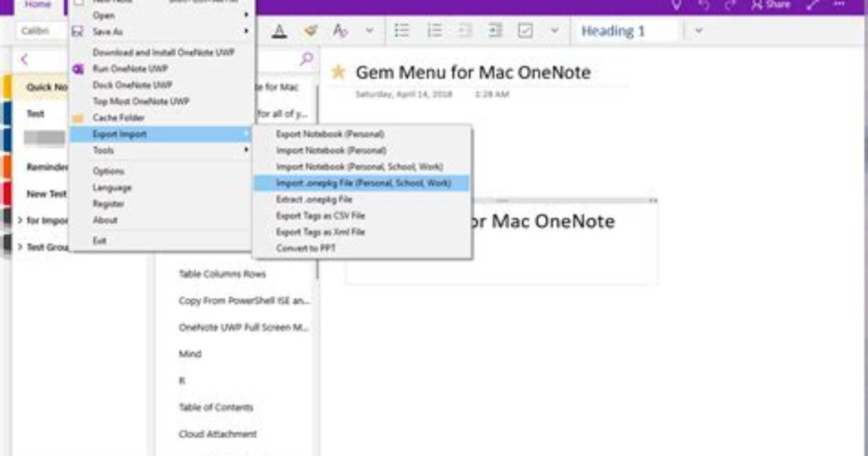This screenshot has width=868, height=456.
Task: Choose Import Notebook (Personal)
Action: point(362,150)
